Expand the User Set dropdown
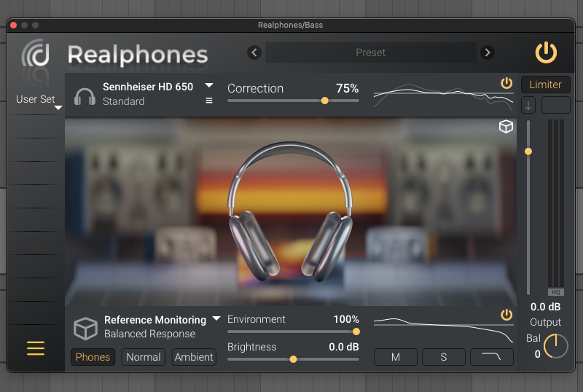Viewport: 583px width, 392px height. [58, 108]
